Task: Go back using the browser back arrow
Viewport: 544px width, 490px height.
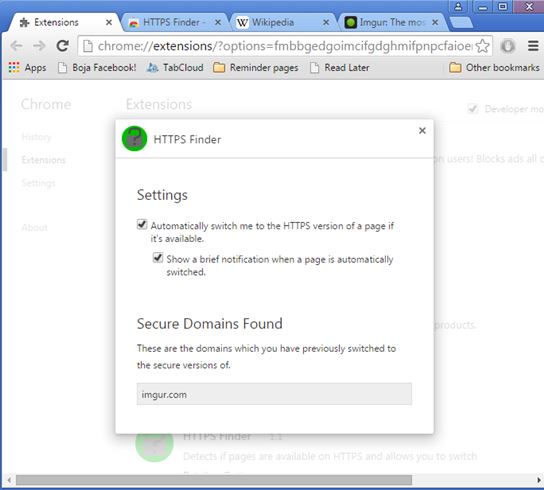Action: point(16,46)
